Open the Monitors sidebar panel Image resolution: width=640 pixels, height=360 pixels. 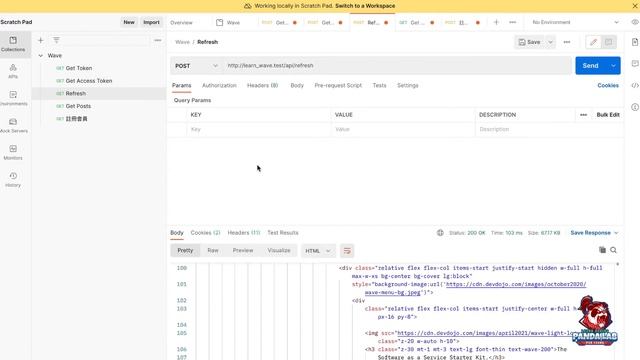[x=13, y=152]
